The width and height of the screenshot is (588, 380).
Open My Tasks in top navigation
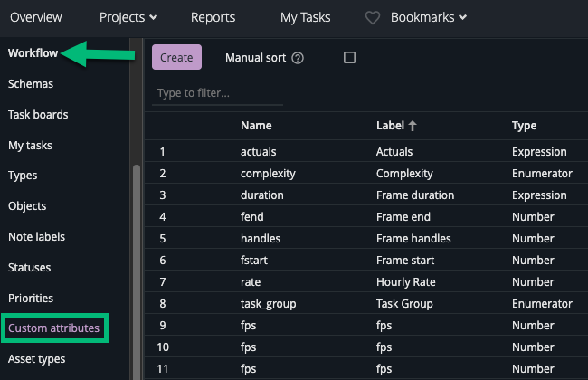305,17
